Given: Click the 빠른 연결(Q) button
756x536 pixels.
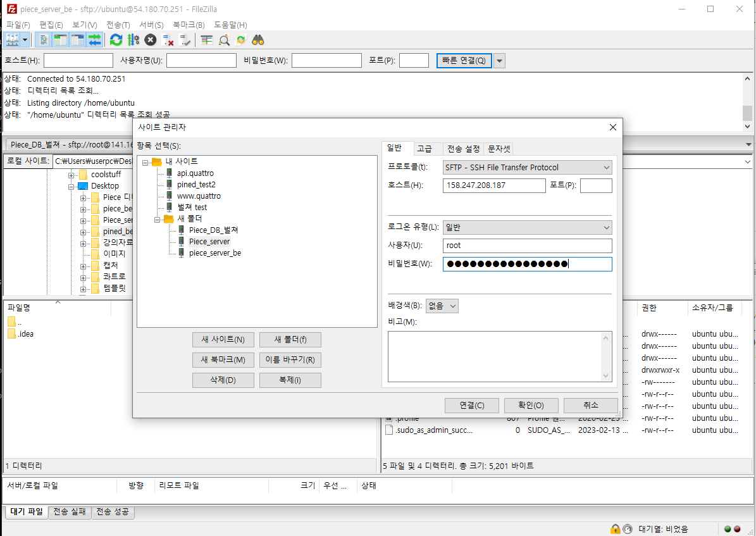Looking at the screenshot, I should tap(464, 61).
